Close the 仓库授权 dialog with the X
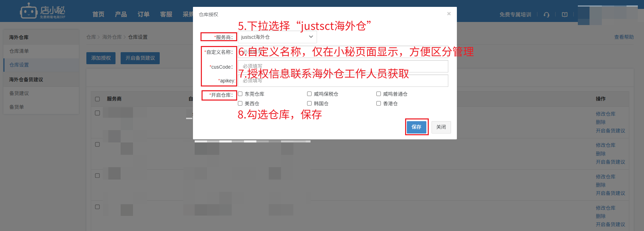Viewport: 644px width, 231px height. [x=449, y=14]
